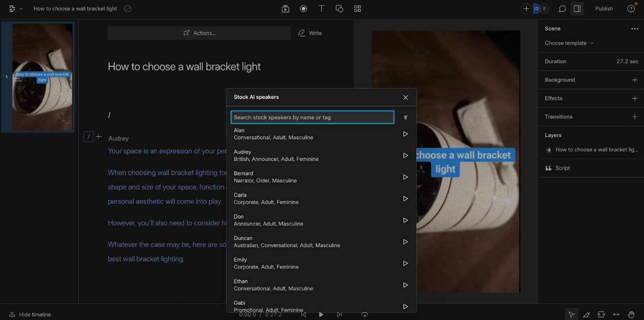The image size is (644, 320).
Task: Open the Shapes tool in top toolbar
Action: 339,9
